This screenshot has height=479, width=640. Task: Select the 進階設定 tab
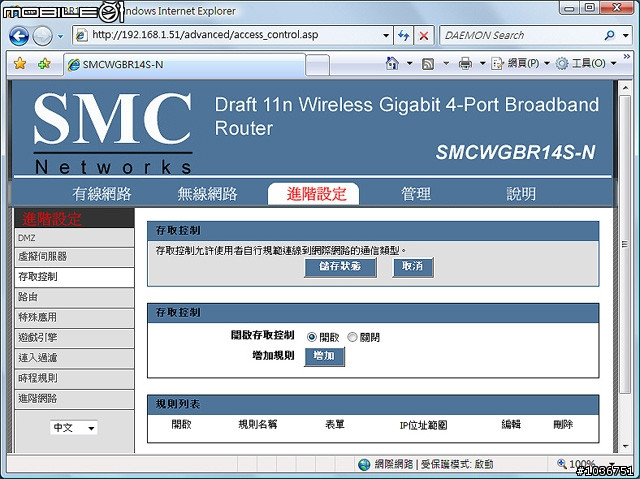point(313,194)
